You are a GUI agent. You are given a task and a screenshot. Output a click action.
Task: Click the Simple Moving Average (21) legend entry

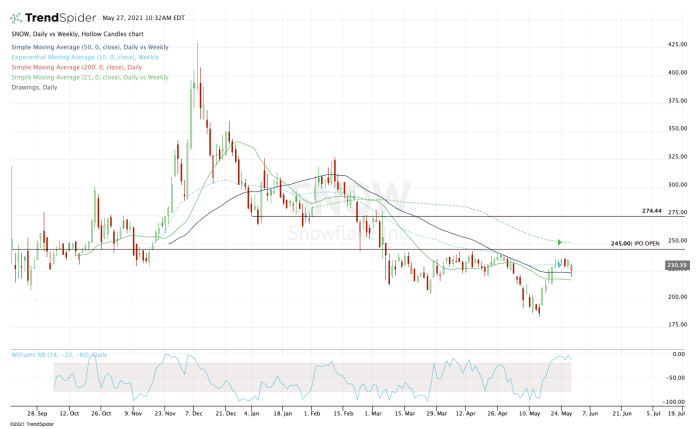click(86, 75)
